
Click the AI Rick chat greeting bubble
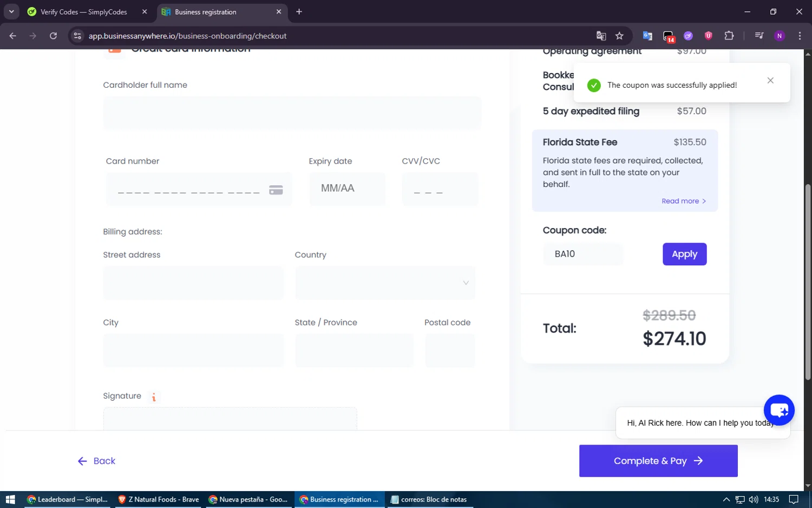coord(702,423)
